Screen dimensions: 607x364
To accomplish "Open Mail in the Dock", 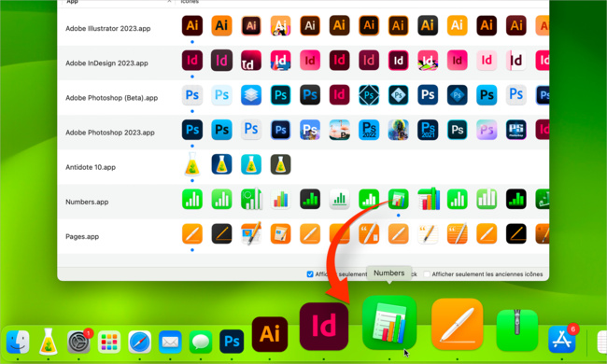I will pos(170,342).
